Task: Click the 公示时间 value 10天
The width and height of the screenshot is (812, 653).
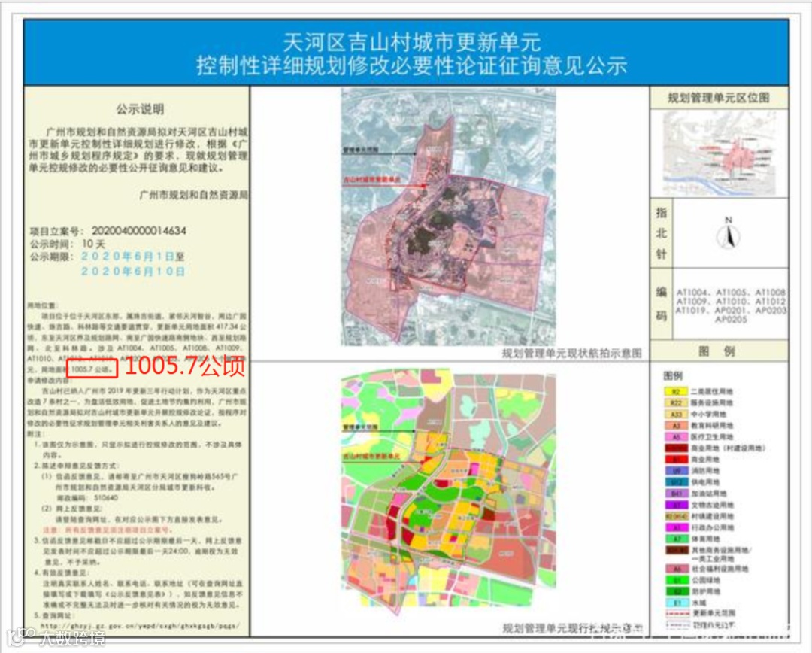Action: [94, 244]
